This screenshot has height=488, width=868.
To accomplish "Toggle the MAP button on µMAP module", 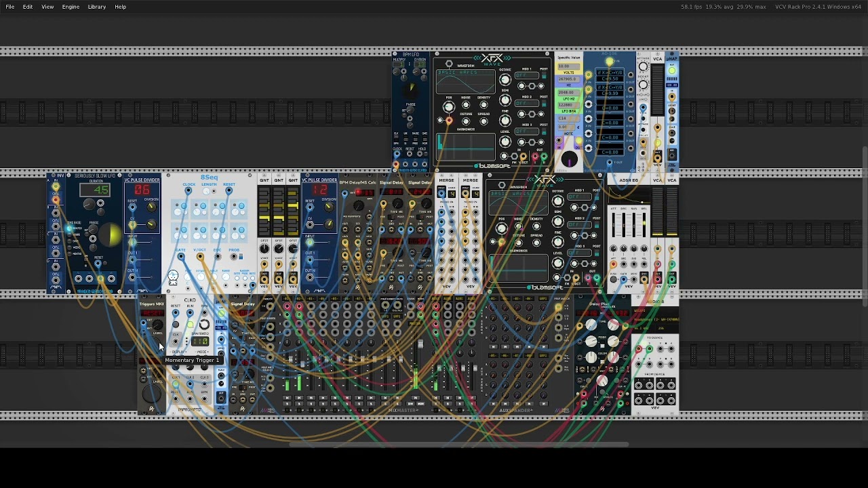I will (x=672, y=70).
